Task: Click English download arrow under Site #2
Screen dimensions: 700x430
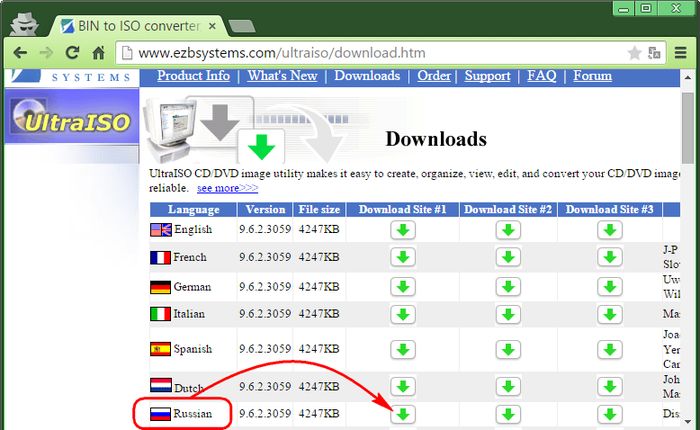Action: pyautogui.click(x=508, y=231)
